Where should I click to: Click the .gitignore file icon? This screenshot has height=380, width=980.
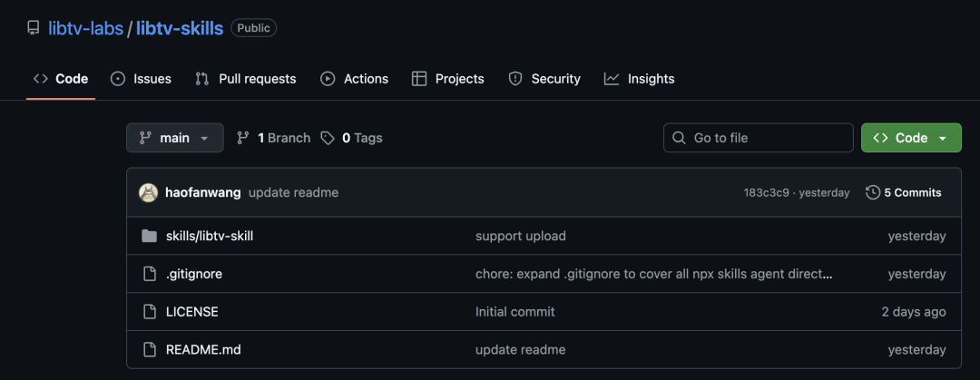click(150, 274)
